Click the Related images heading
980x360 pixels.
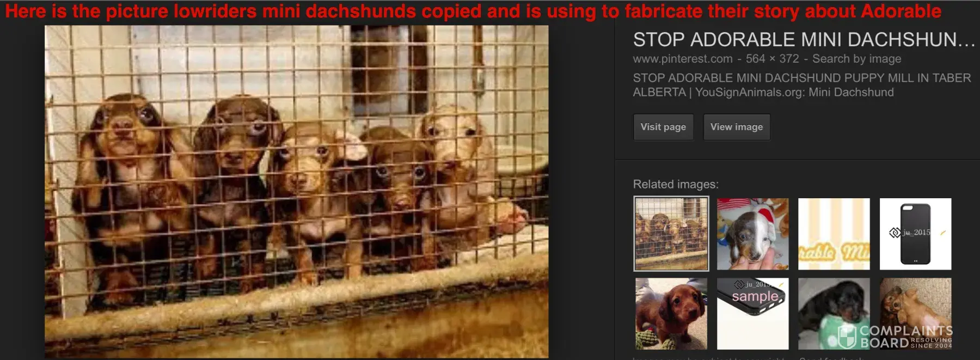(x=676, y=184)
